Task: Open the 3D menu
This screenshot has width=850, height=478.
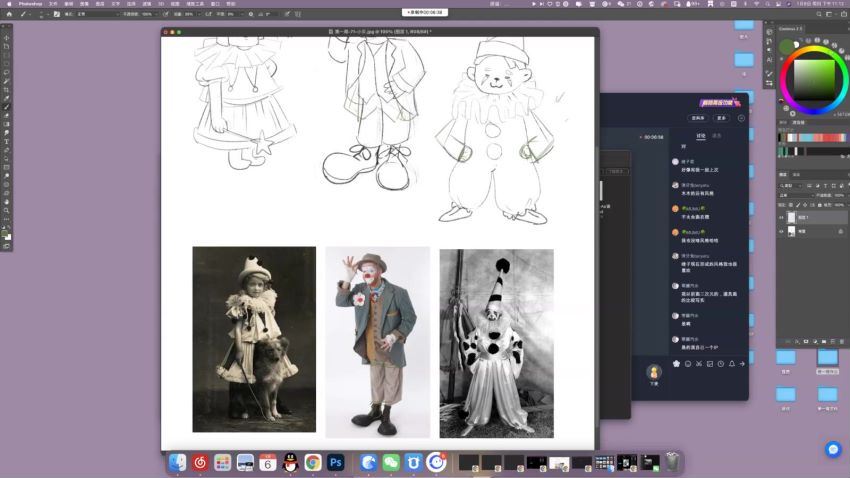Action: (x=162, y=4)
